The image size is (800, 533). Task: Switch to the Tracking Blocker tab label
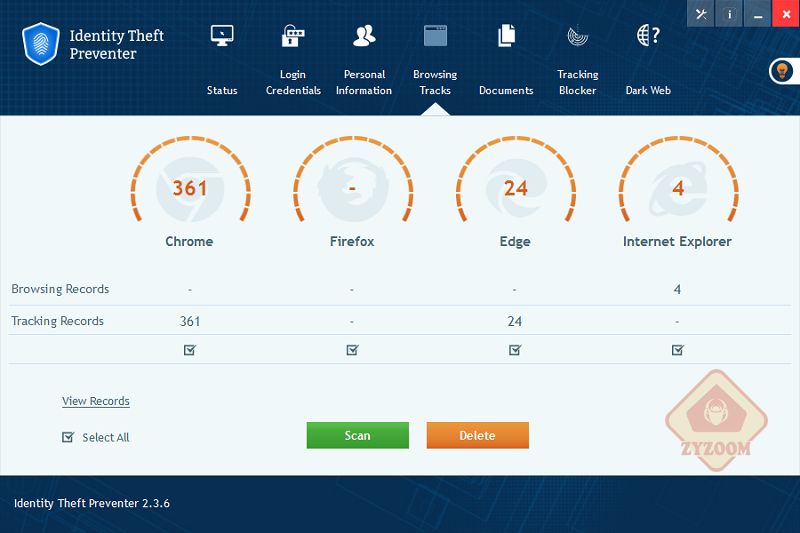pos(578,82)
